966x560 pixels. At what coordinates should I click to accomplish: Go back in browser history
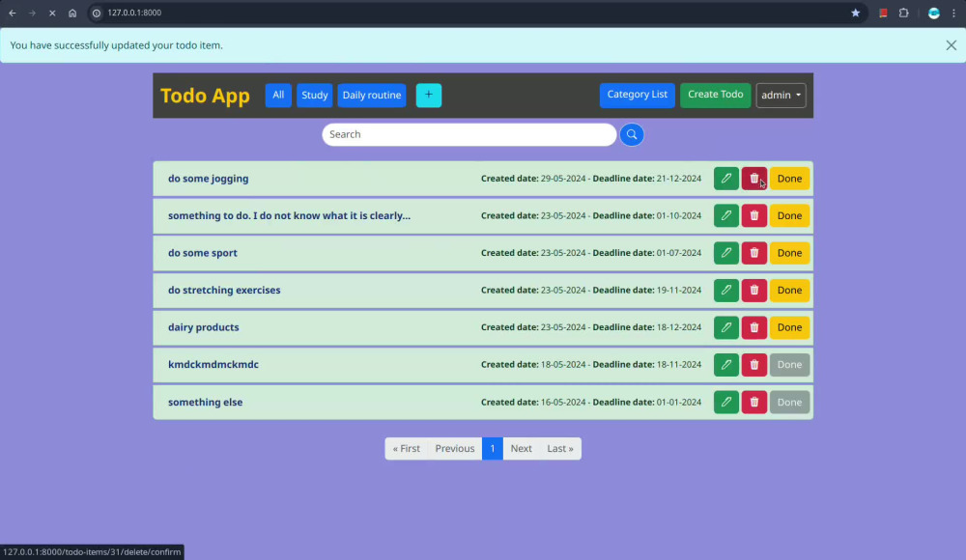tap(13, 13)
